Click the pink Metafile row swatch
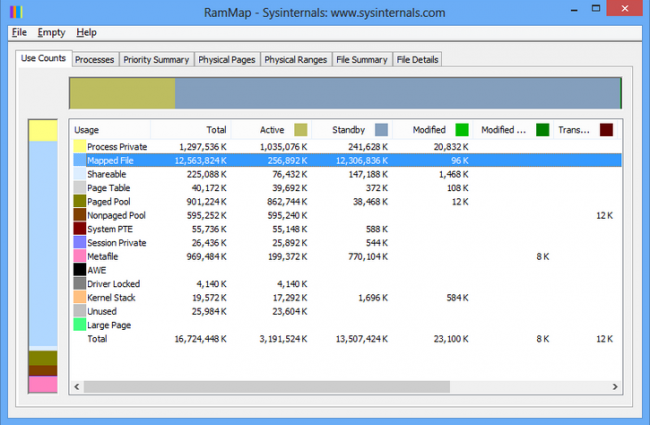Image resolution: width=650 pixels, height=425 pixels. (x=80, y=256)
